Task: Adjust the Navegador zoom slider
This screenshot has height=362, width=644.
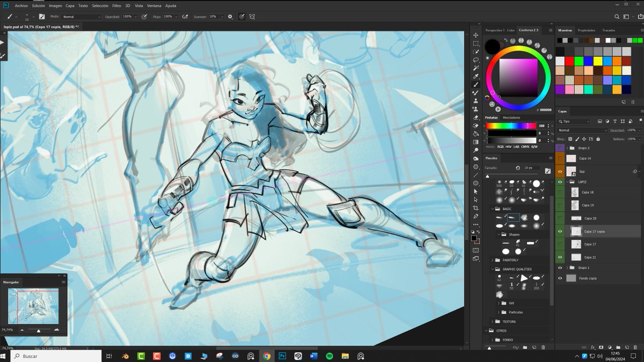Action: click(39, 330)
